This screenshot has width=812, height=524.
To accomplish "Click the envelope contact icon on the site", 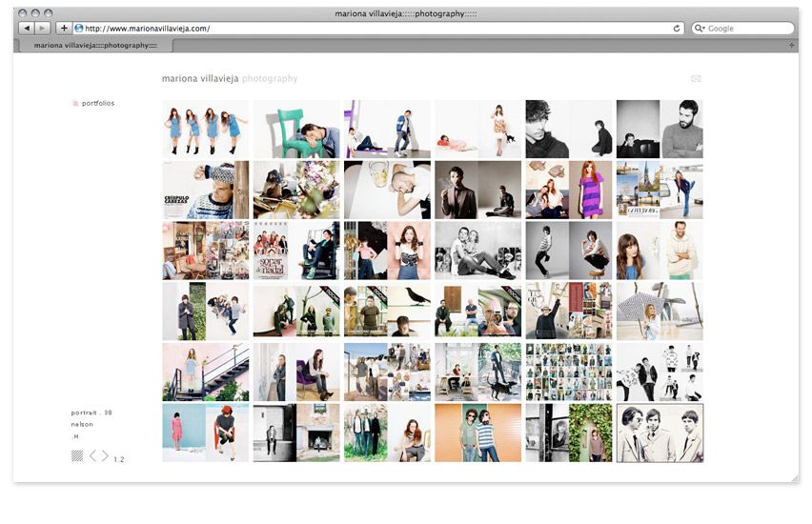I will (x=696, y=79).
